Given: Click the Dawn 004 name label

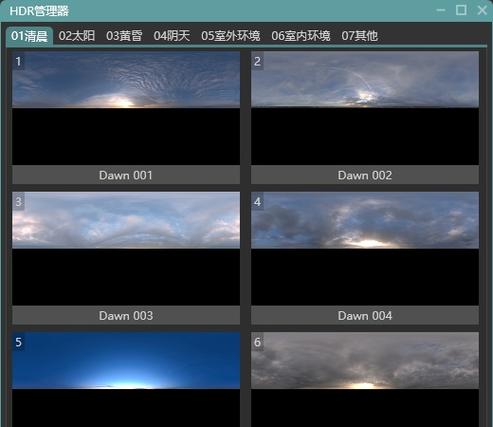Looking at the screenshot, I should pos(365,316).
